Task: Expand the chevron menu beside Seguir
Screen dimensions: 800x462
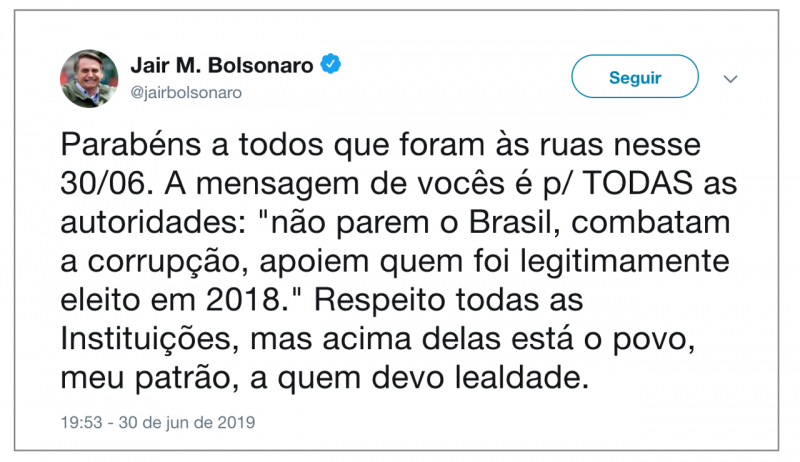Action: pos(730,78)
